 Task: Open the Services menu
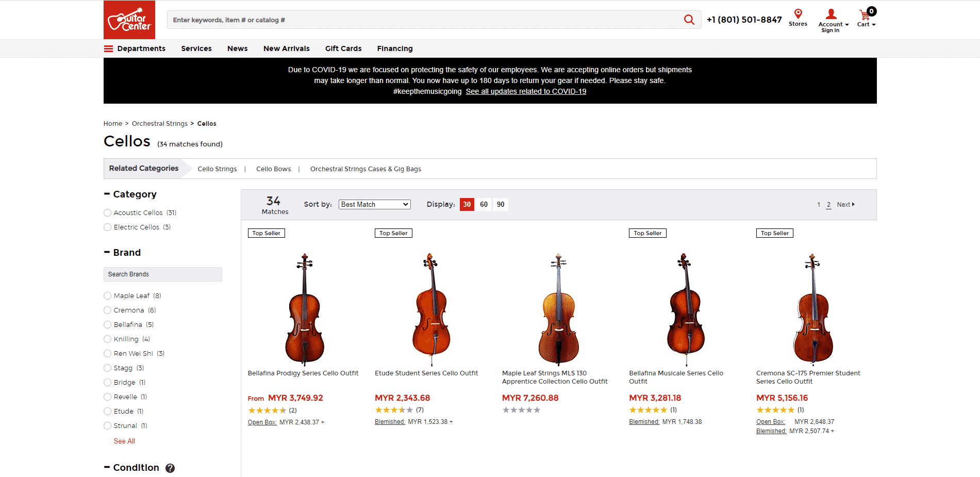196,48
